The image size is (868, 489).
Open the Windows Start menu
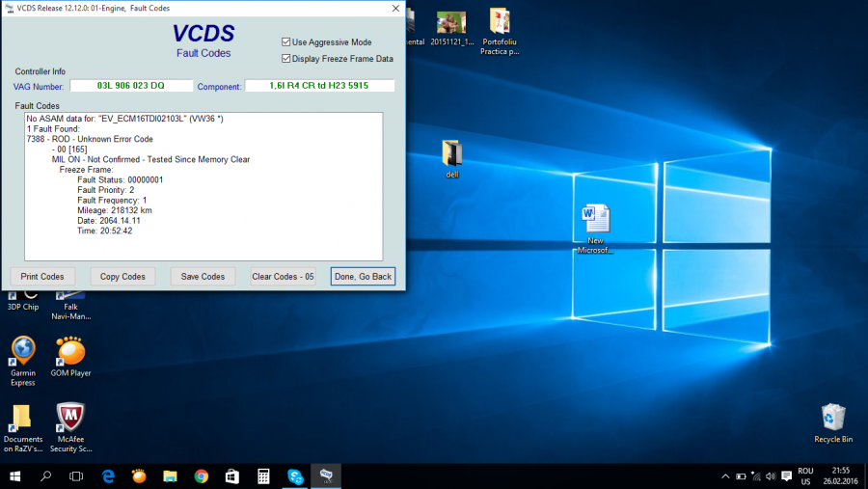(x=15, y=476)
